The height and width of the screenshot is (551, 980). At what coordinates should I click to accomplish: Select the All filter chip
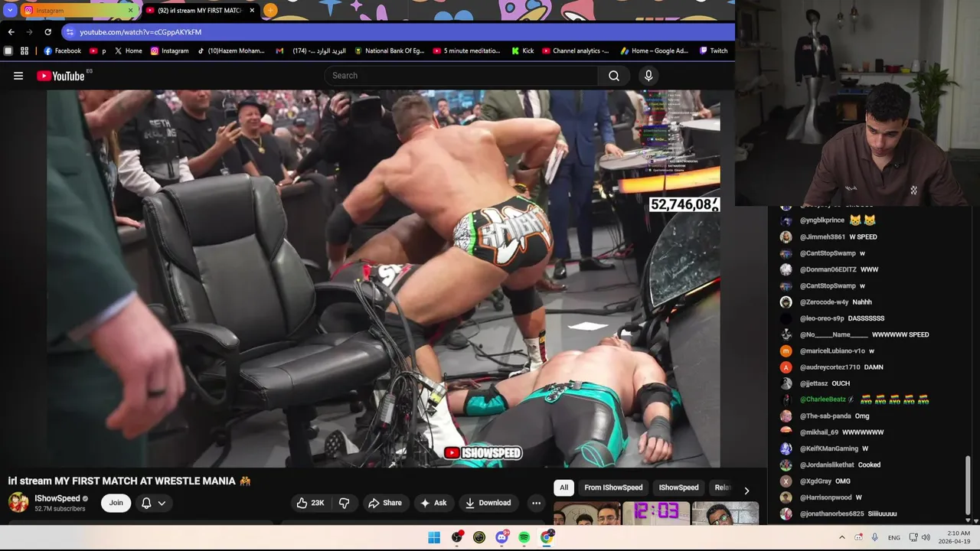[563, 487]
